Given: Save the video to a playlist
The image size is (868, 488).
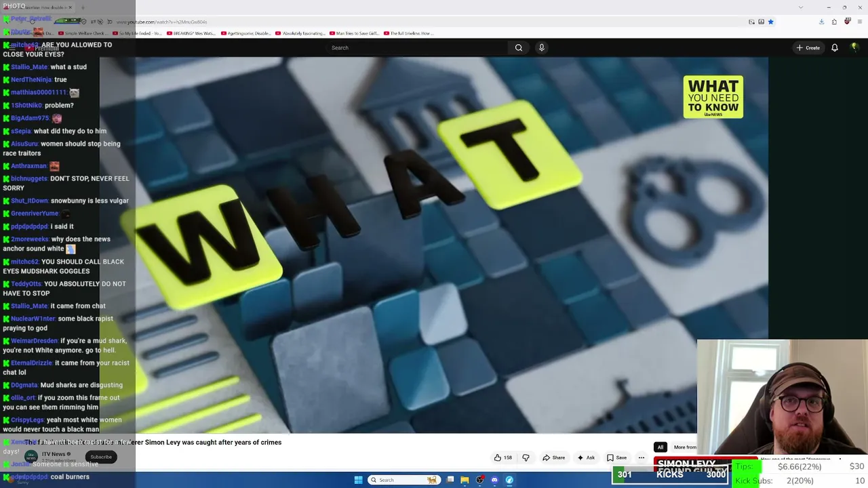Looking at the screenshot, I should tap(616, 457).
